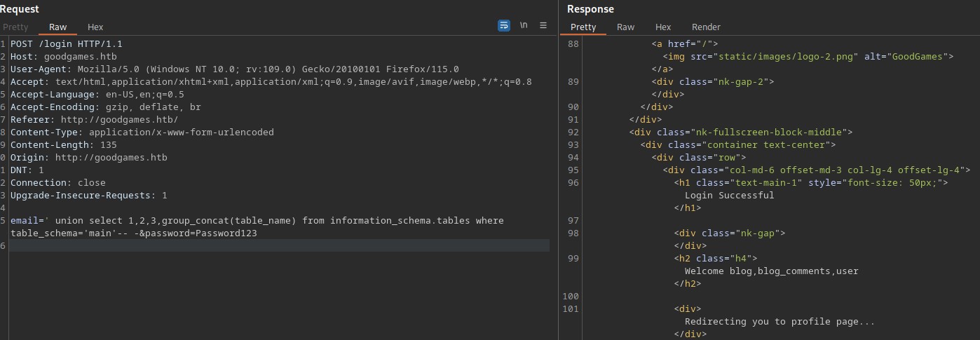Click the Content-Type urlencoded header line
The height and width of the screenshot is (340, 980).
[142, 132]
